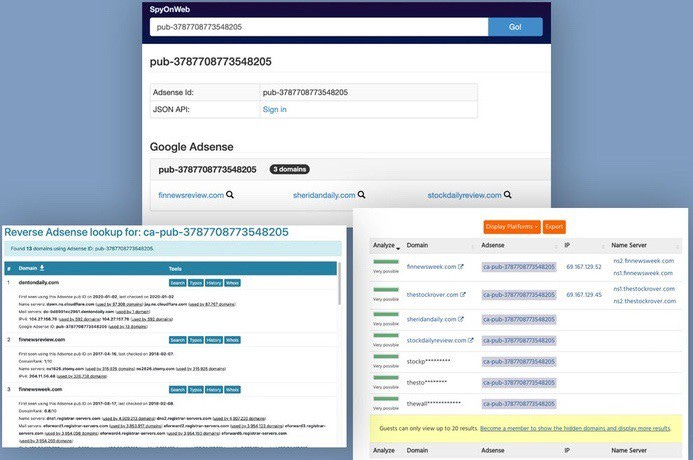Click Search button for finnewsweek.com row
The width and height of the screenshot is (693, 460).
(178, 389)
